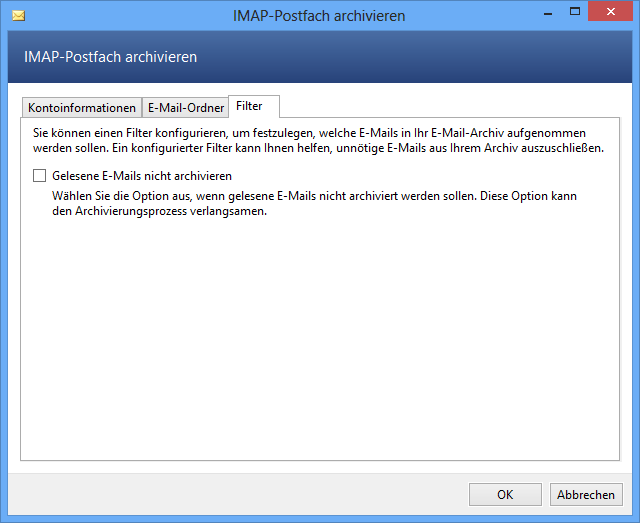Screen dimensions: 640x523
Task: Click the gray footer area left of OK
Action: click(237, 494)
